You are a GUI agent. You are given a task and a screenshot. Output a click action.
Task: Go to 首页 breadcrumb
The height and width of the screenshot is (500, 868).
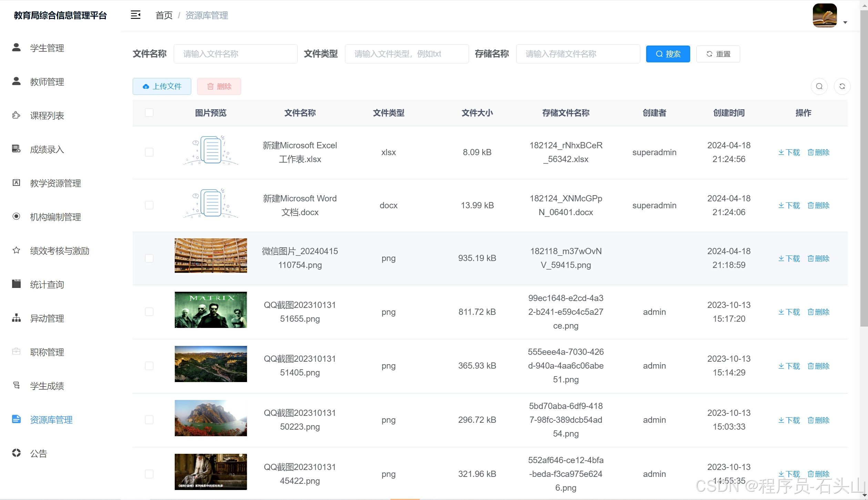164,16
